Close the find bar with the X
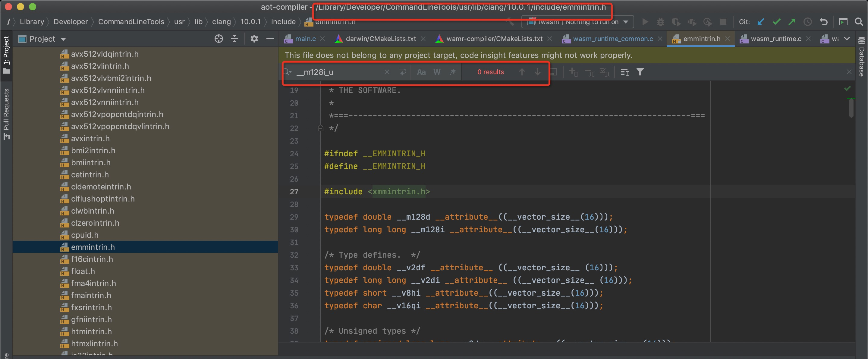This screenshot has width=868, height=359. (849, 72)
